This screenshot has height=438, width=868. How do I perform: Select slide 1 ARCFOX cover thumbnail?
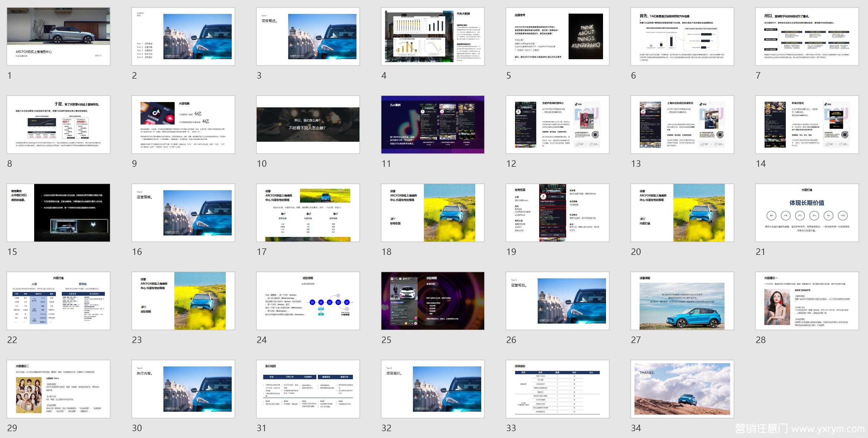[x=58, y=36]
